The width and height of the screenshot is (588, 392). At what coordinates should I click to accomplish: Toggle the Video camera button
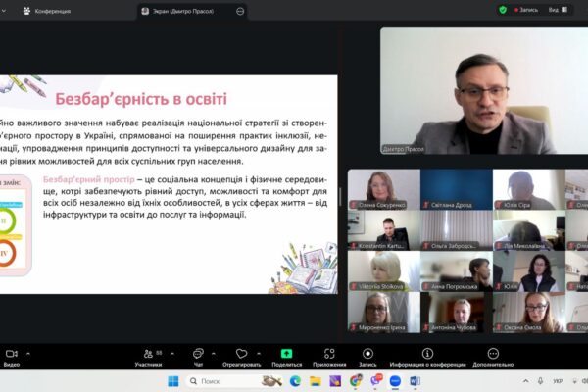(x=11, y=354)
